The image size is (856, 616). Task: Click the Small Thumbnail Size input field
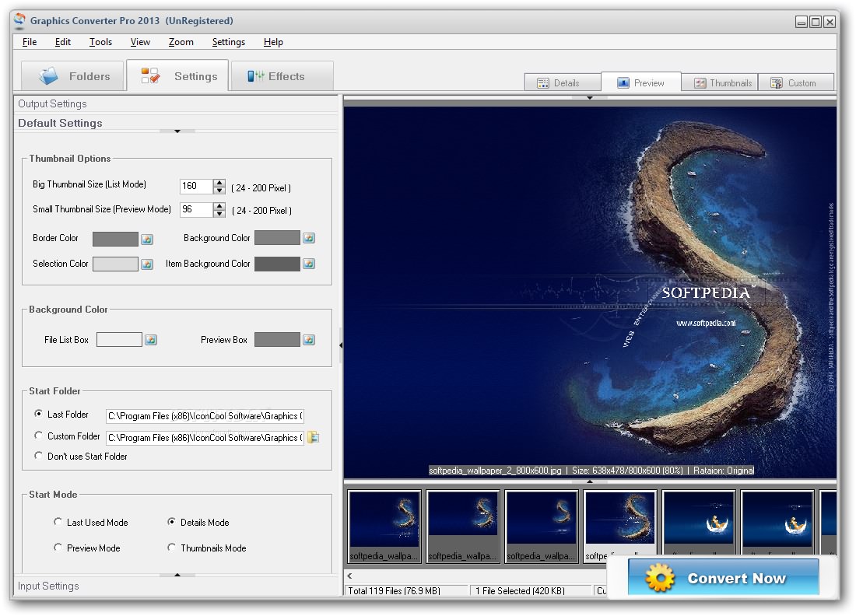(197, 210)
